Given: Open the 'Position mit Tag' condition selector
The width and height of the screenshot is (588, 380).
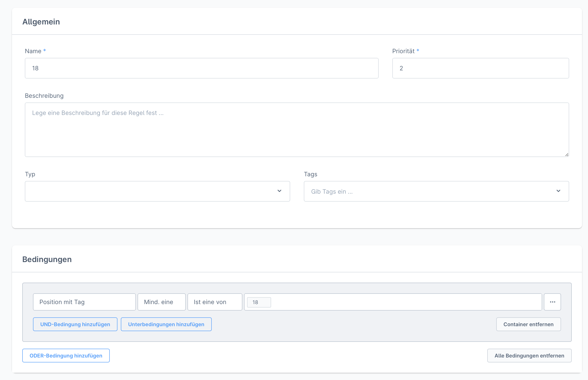Looking at the screenshot, I should click(x=84, y=302).
